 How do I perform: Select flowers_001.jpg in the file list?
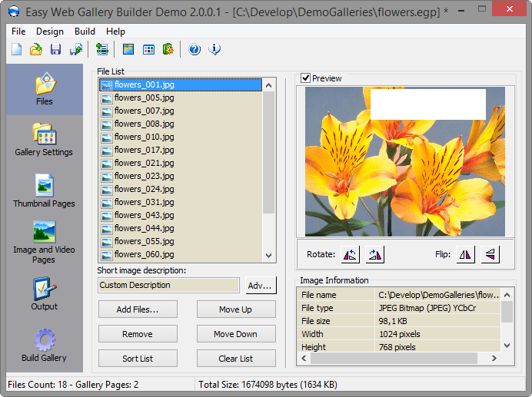pyautogui.click(x=181, y=84)
